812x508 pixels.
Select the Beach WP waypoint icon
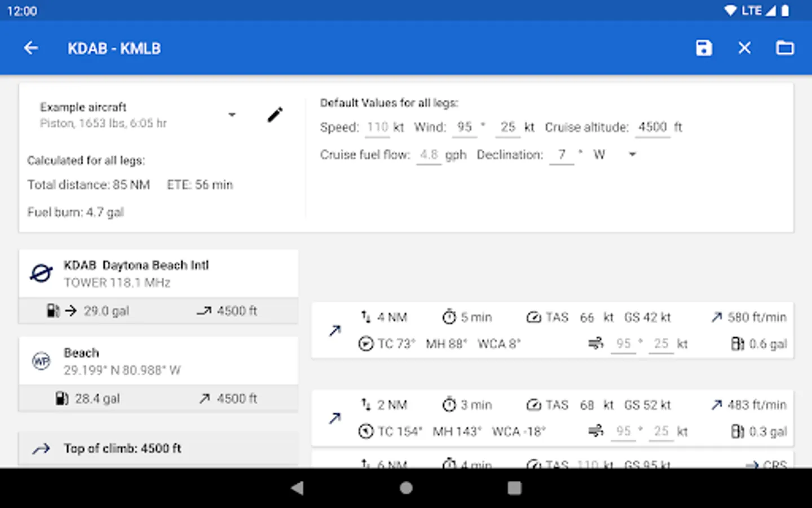coord(41,361)
